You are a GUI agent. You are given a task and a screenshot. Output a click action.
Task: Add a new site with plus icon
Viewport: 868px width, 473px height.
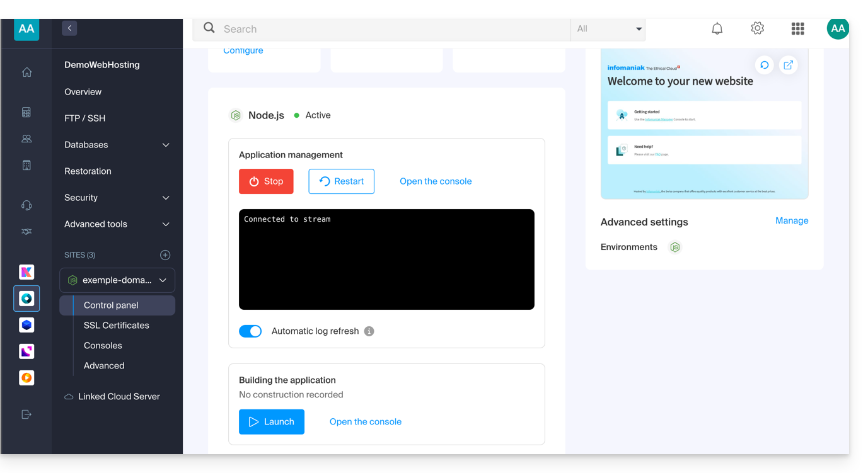point(165,255)
